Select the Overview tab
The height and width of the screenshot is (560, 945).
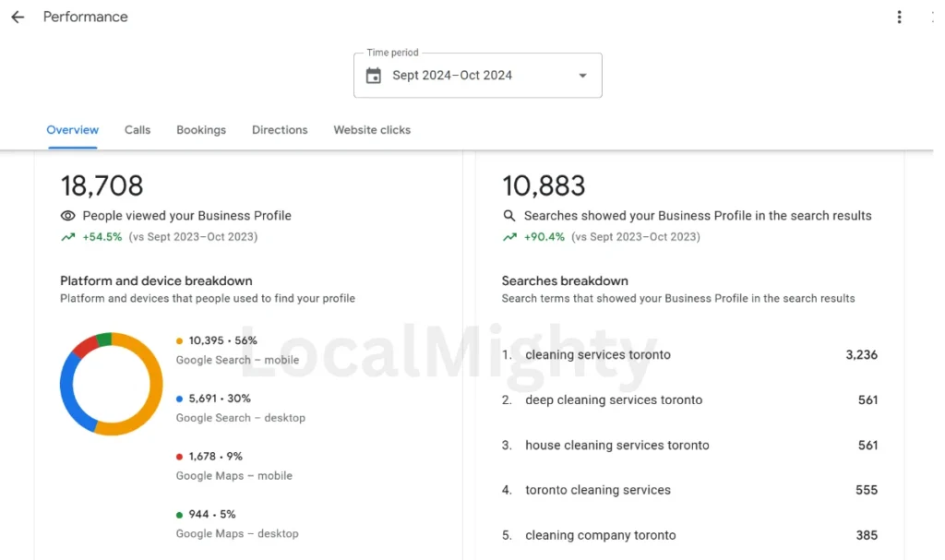pos(73,130)
